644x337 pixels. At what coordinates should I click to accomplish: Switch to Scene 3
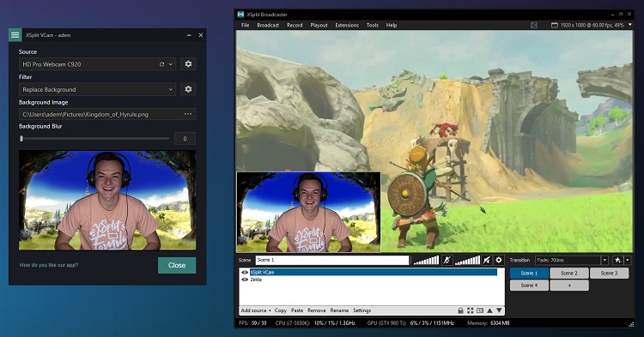point(609,273)
